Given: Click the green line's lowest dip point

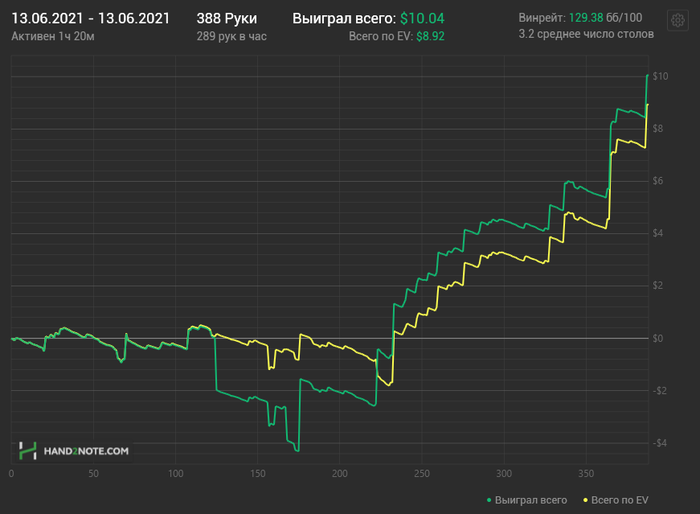Looking at the screenshot, I should click(298, 451).
